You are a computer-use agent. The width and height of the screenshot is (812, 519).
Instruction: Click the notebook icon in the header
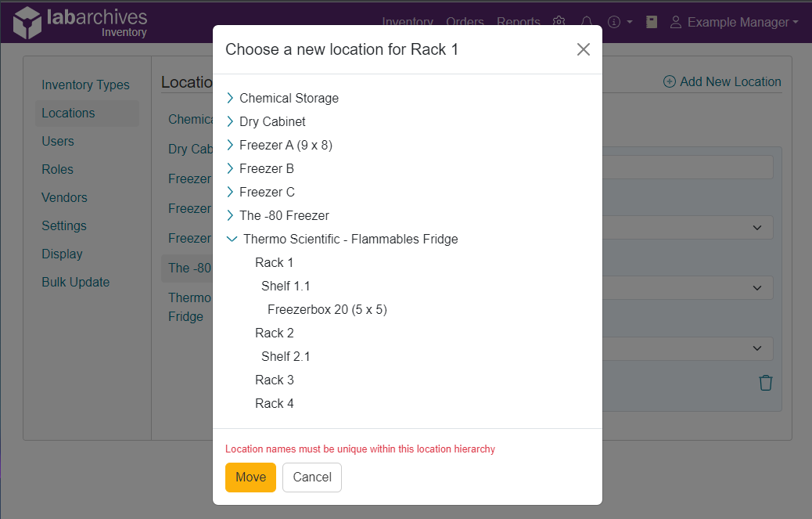(652, 22)
